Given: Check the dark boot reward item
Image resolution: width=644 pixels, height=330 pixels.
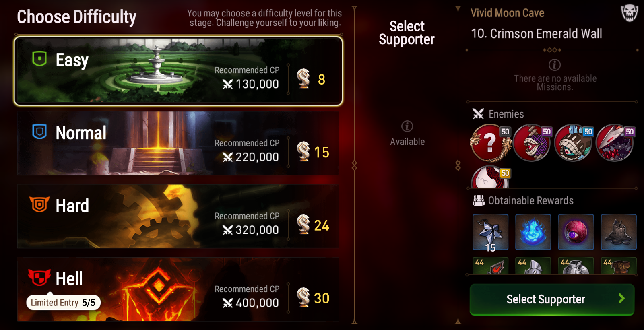Looking at the screenshot, I should click(619, 232).
